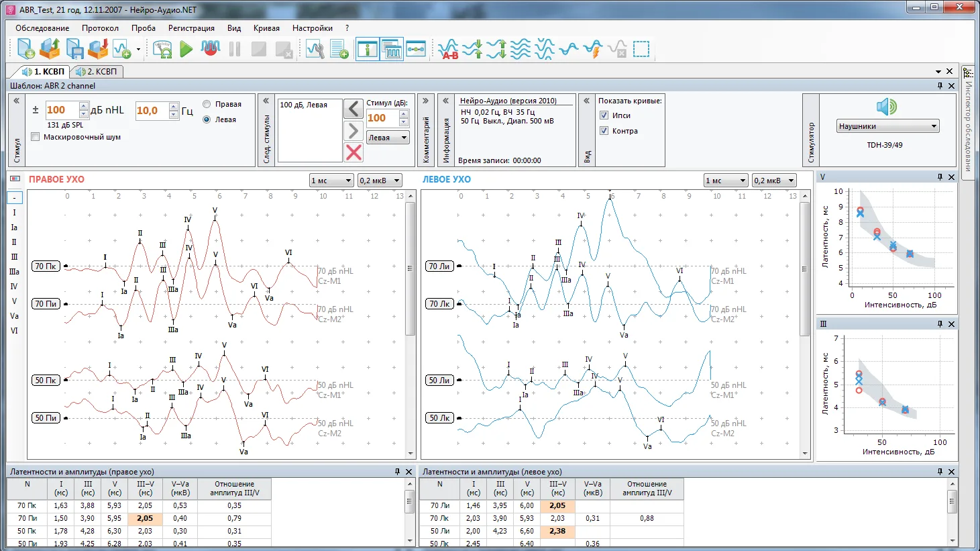Add a new test curve icon
Image resolution: width=980 pixels, height=551 pixels.
coord(121,49)
